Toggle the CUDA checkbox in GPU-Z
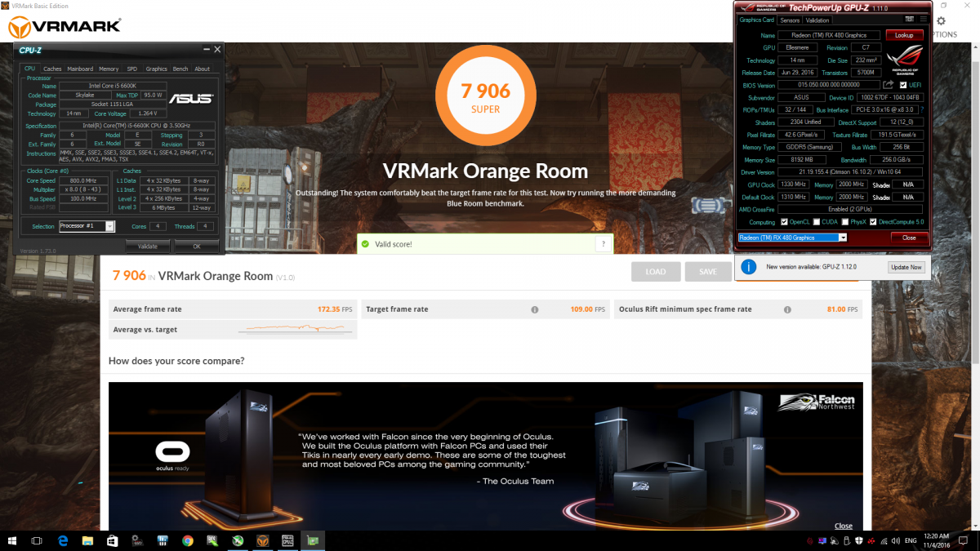Viewport: 980px width, 551px height. [x=817, y=222]
